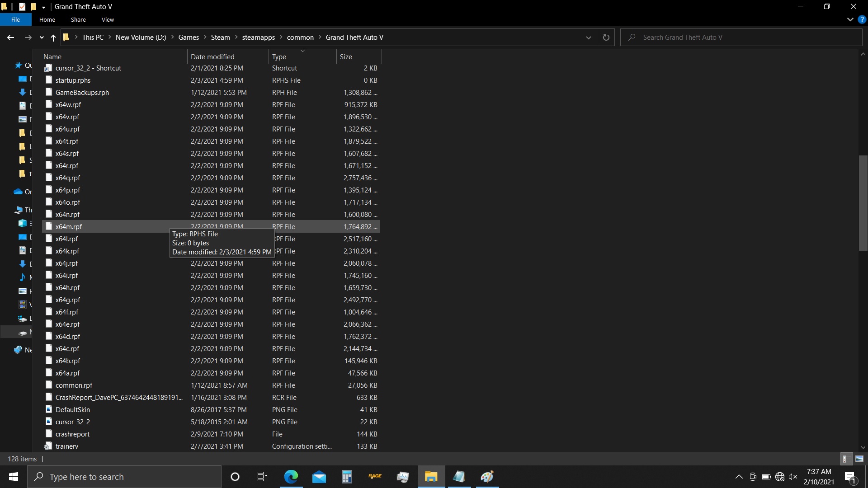Open Microsoft Edge from the taskbar
The width and height of the screenshot is (868, 488).
[x=291, y=477]
